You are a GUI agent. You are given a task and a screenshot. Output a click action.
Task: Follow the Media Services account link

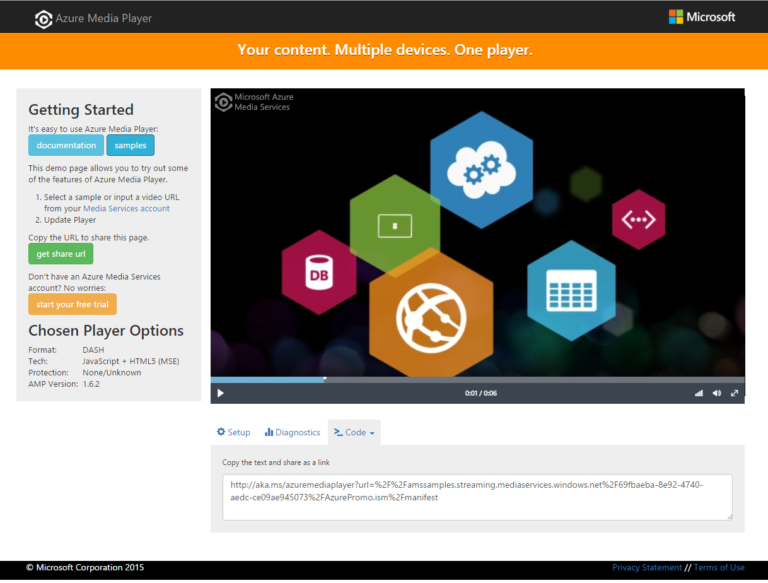tap(126, 208)
